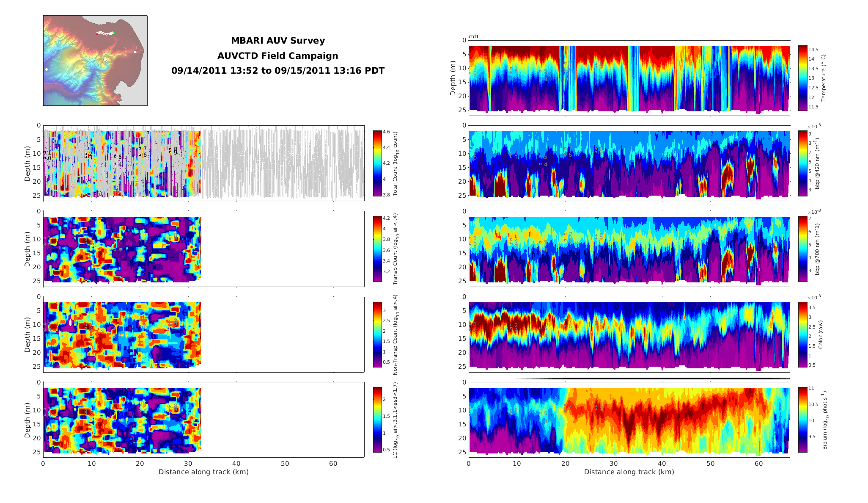Image resolution: width=868 pixels, height=503 pixels.
Task: Click the Temperature colorbar
Action: 802,78
